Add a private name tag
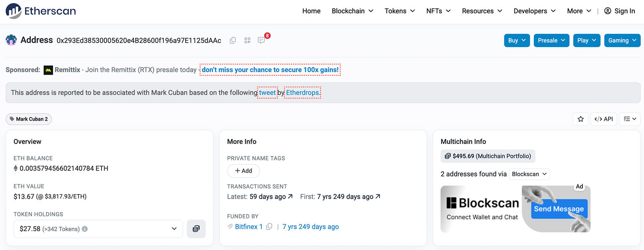644x250 pixels. pos(244,171)
